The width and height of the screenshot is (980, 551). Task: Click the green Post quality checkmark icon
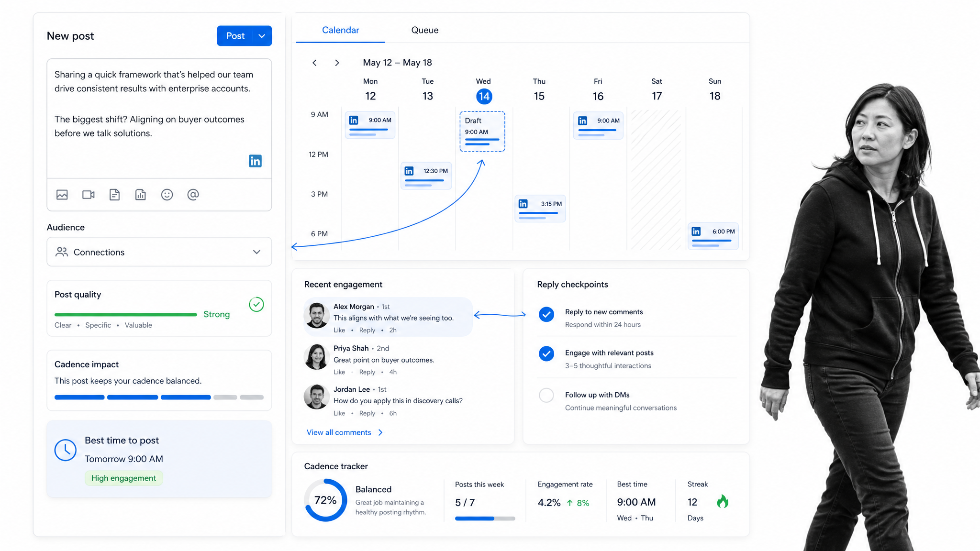click(x=256, y=304)
